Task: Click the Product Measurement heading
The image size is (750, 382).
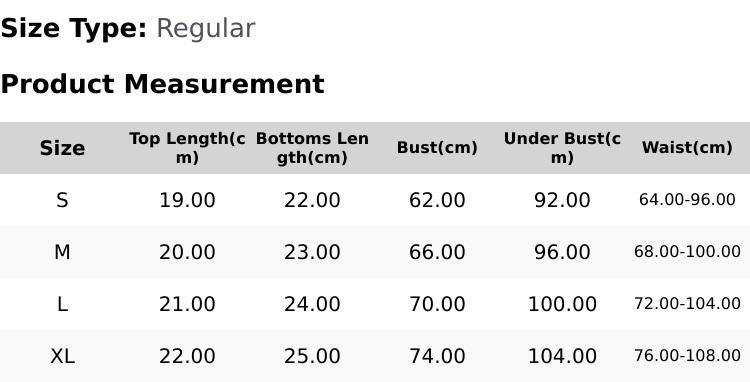Action: click(x=163, y=84)
